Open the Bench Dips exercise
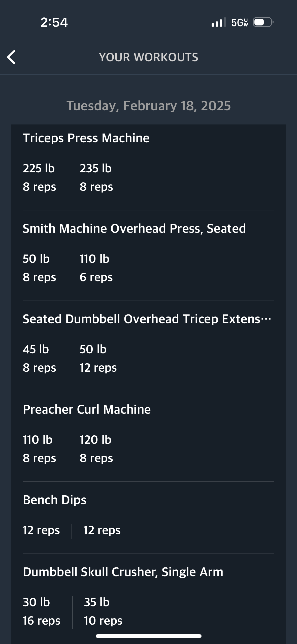Viewport: 297px width, 644px height. coord(55,500)
